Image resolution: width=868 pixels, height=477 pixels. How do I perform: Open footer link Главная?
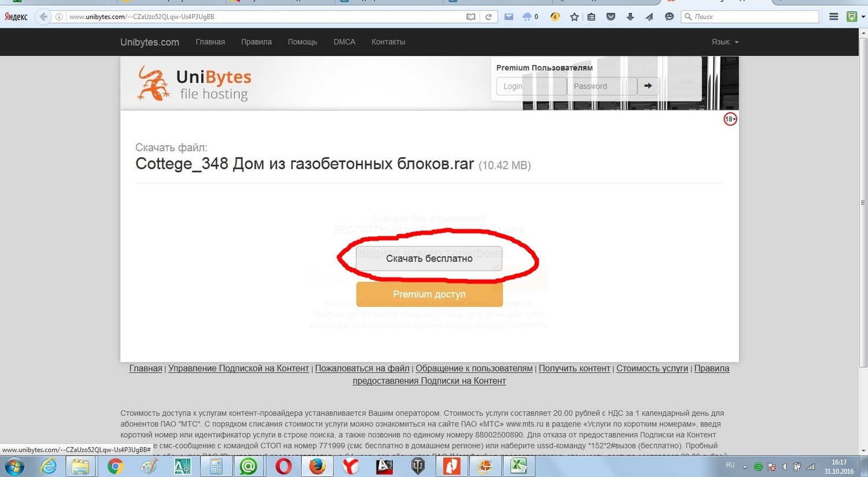[x=146, y=368]
